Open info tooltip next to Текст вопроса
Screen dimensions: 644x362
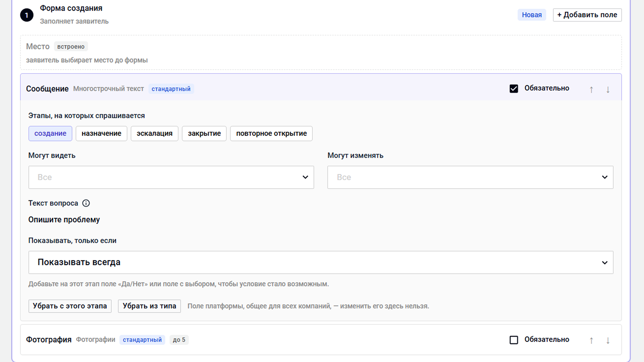click(x=86, y=203)
